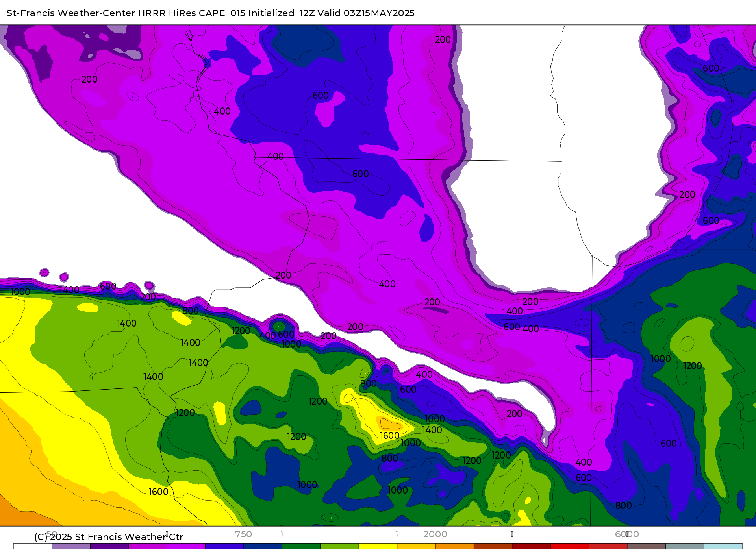Pick the navy blue legend swatch
The image size is (756, 551).
coord(263,546)
